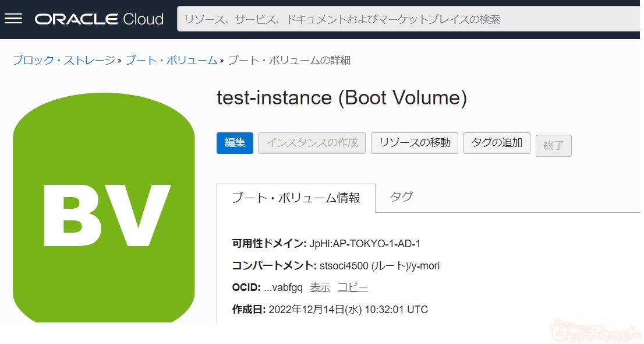Click the ブート・ボリュームの詳細 breadcrumb text
Image resolution: width=644 pixels, height=344 pixels.
pyautogui.click(x=289, y=61)
